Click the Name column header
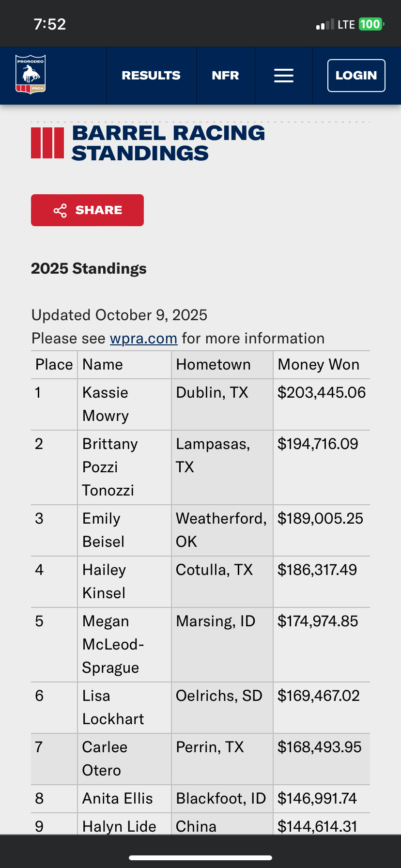The width and height of the screenshot is (401, 868). [103, 365]
